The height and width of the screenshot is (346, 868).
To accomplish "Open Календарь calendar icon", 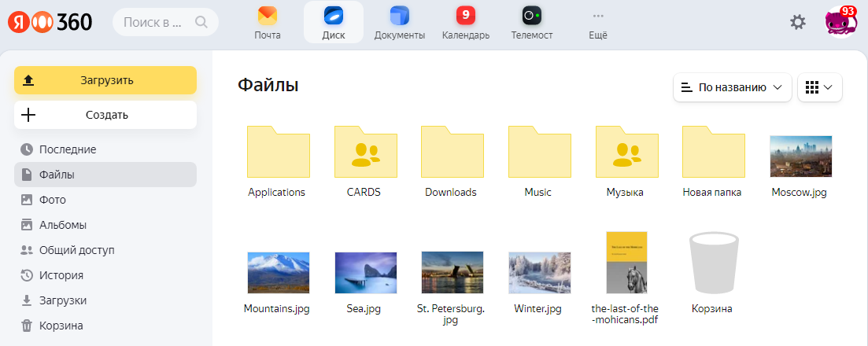I will [466, 17].
